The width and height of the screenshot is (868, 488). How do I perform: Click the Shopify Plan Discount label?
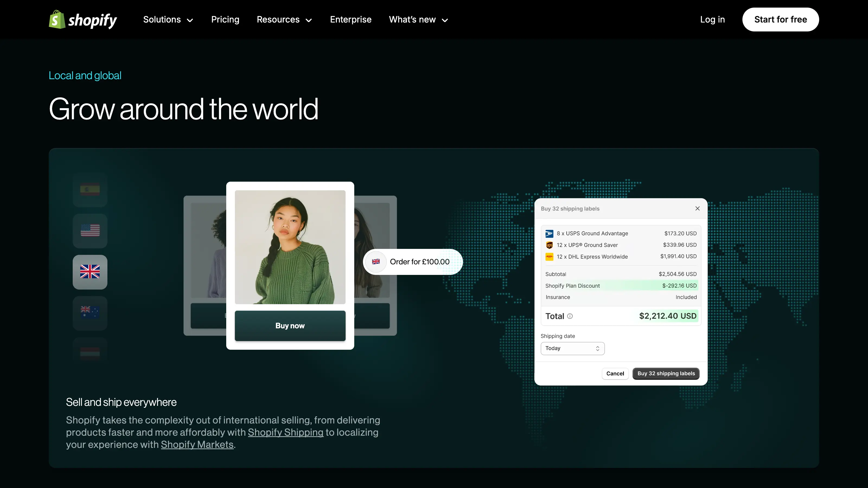pos(573,286)
